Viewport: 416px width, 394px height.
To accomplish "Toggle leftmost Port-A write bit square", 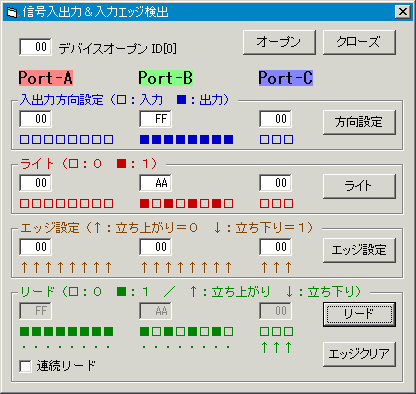I will [24, 203].
